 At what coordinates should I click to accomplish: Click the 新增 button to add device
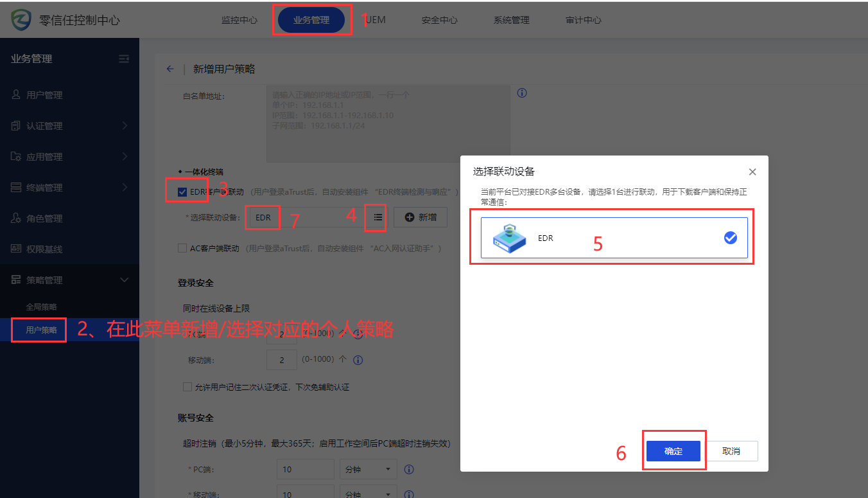tap(421, 218)
